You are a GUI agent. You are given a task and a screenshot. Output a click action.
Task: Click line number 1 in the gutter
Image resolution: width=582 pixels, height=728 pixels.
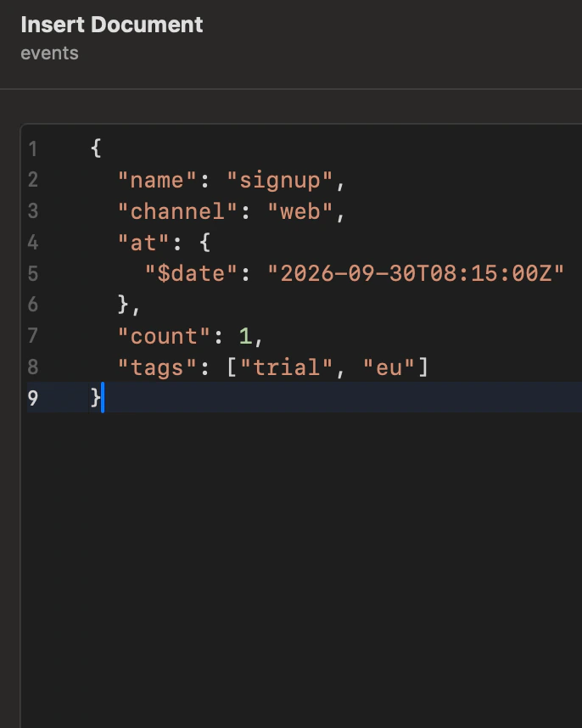(32, 149)
